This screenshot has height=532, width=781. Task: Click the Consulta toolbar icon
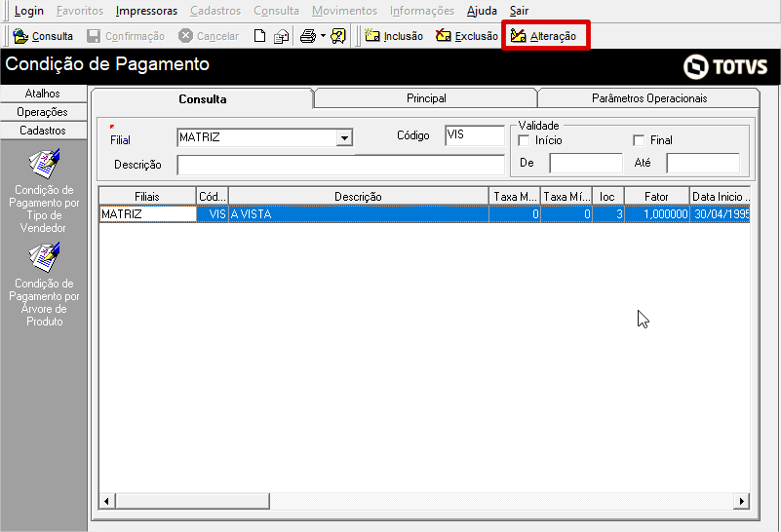(x=43, y=36)
